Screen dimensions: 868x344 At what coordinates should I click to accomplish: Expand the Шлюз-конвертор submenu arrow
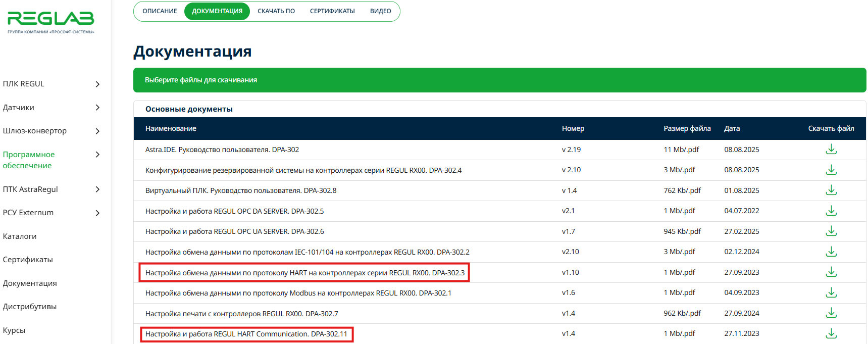(97, 131)
